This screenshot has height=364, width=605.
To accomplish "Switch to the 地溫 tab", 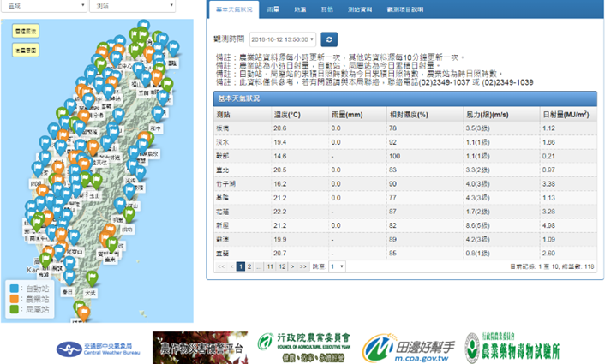I will click(300, 9).
